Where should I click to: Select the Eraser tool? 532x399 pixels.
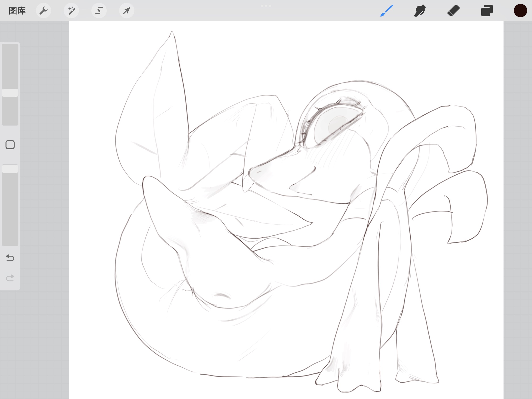point(453,11)
